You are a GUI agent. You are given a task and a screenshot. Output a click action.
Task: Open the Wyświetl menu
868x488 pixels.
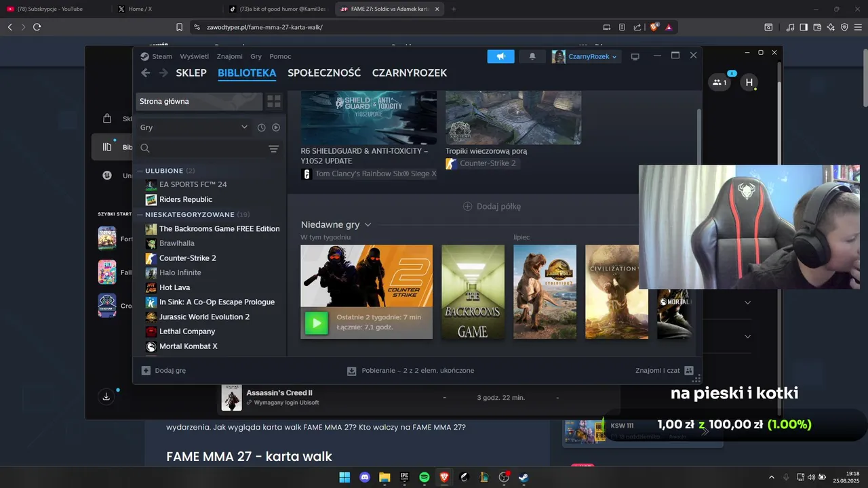point(195,56)
